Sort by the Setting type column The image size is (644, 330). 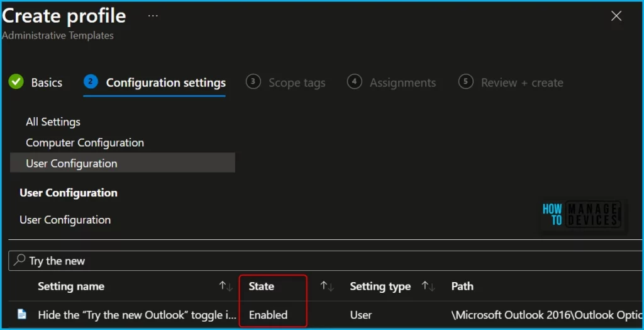(429, 287)
